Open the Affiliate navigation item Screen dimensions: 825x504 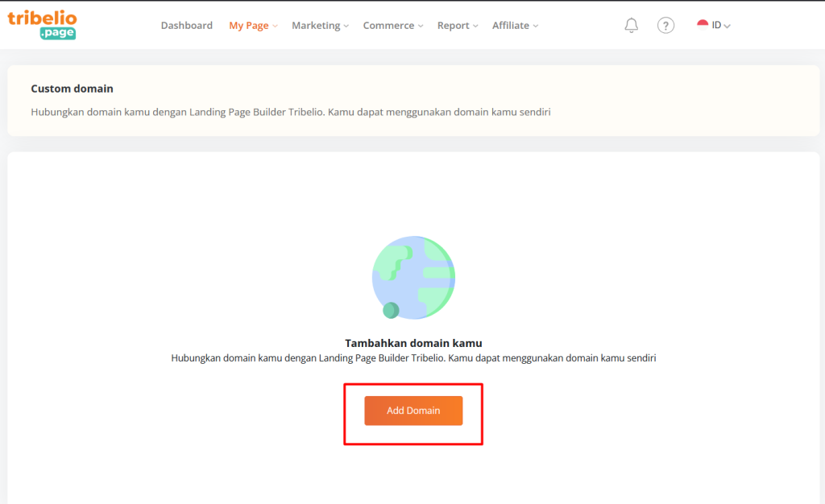[510, 25]
